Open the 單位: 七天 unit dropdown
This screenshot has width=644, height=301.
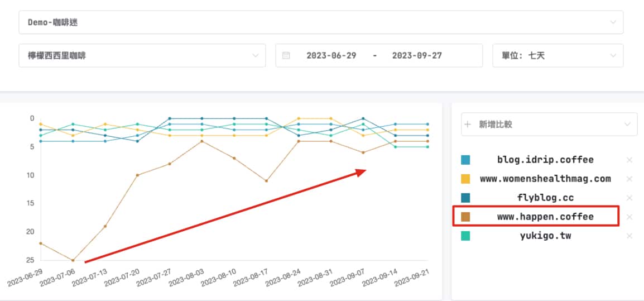[x=558, y=56]
